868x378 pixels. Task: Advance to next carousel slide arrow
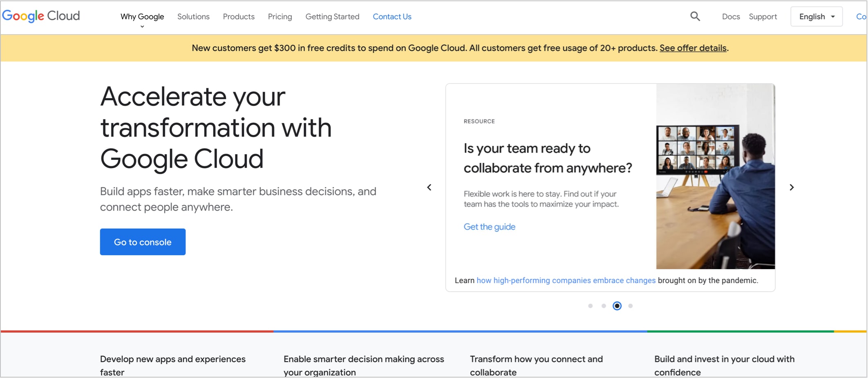(792, 187)
